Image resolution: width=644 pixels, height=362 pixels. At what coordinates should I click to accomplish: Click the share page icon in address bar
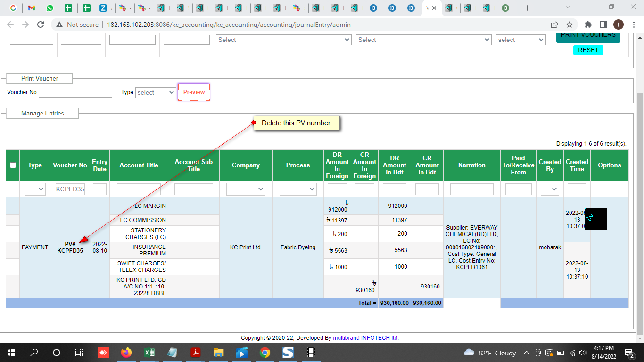[554, 25]
